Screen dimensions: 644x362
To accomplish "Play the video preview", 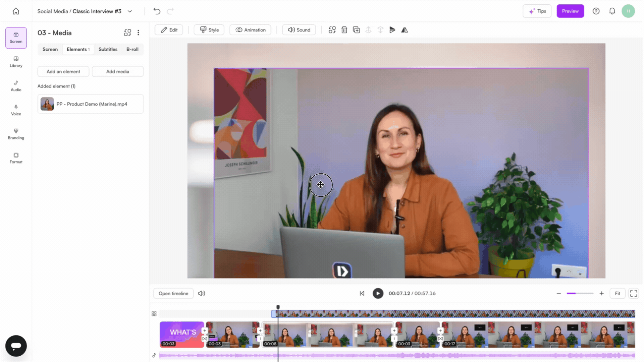I will coord(378,293).
